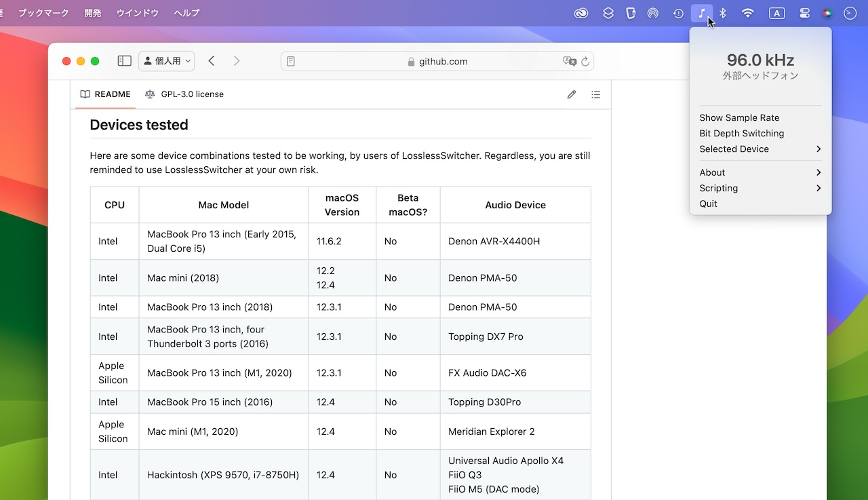The width and height of the screenshot is (868, 500).
Task: Click the Audio Device column header
Action: [x=515, y=205]
